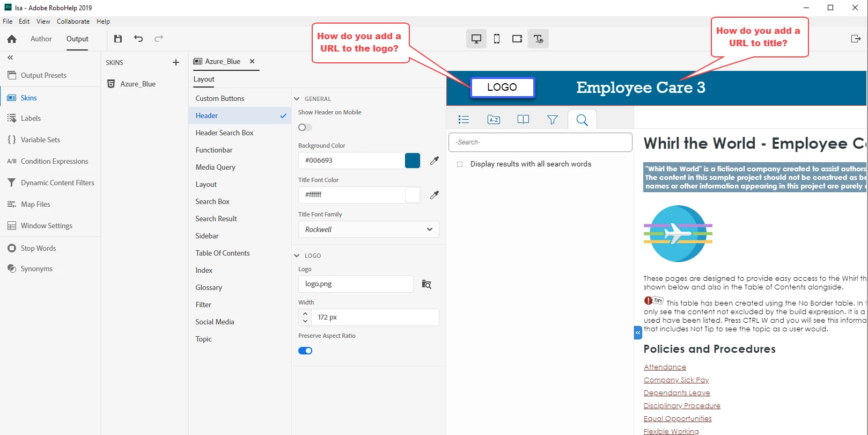
Task: Close the Azure_Blue tab
Action: click(x=252, y=61)
